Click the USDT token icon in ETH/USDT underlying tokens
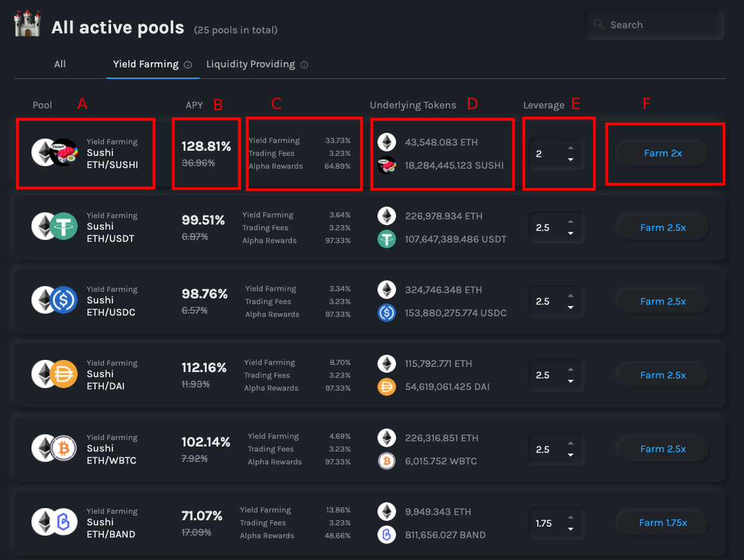The width and height of the screenshot is (744, 560). coord(386,240)
